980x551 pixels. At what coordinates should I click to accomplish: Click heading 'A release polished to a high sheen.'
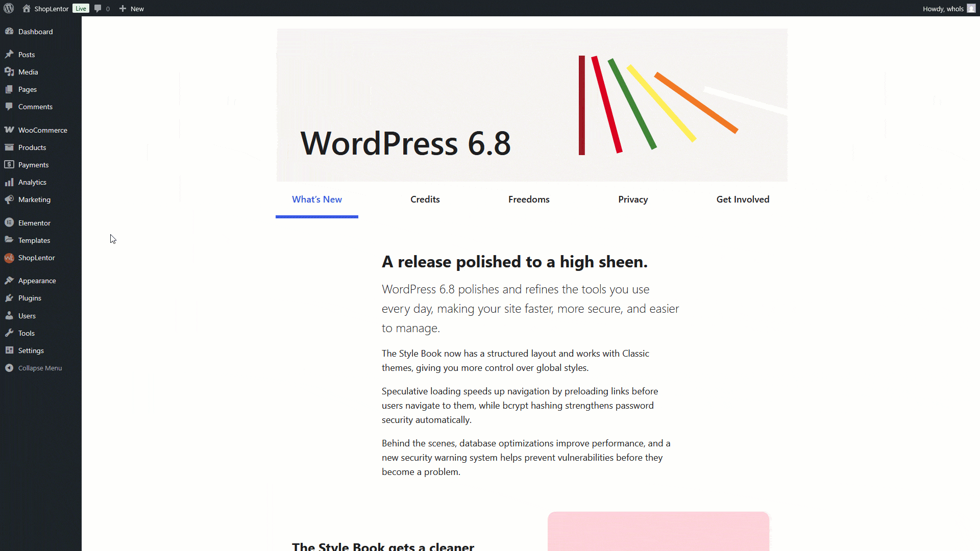pos(514,262)
